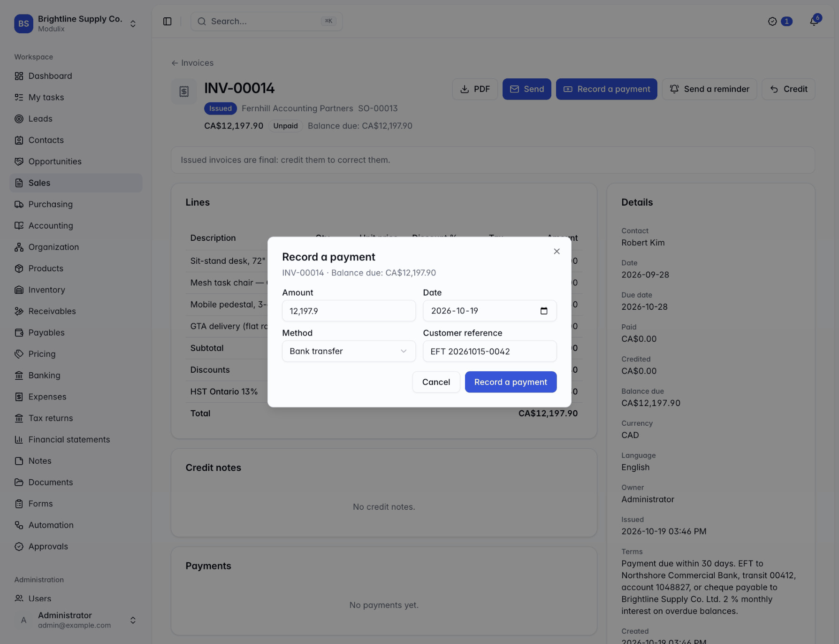Image resolution: width=839 pixels, height=644 pixels.
Task: Click the Automation sidebar icon
Action: pyautogui.click(x=19, y=525)
